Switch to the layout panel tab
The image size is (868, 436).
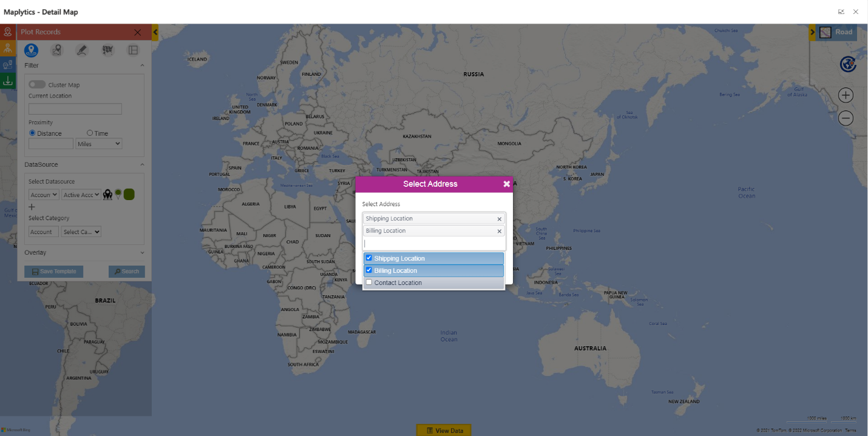tap(133, 50)
